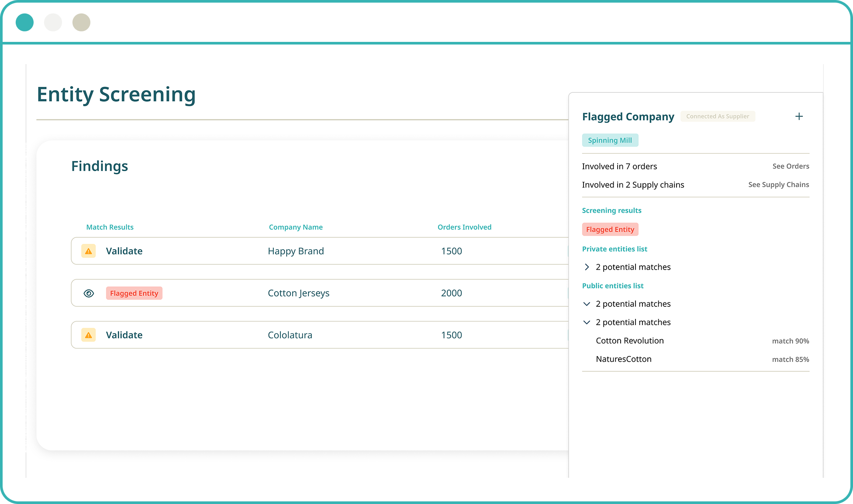Screen dimensions: 853x504
Task: Open the See Orders link
Action: tap(791, 166)
